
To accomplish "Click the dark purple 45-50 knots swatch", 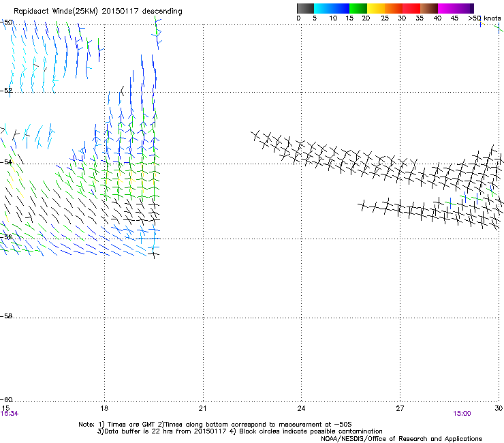I will coord(464,8).
